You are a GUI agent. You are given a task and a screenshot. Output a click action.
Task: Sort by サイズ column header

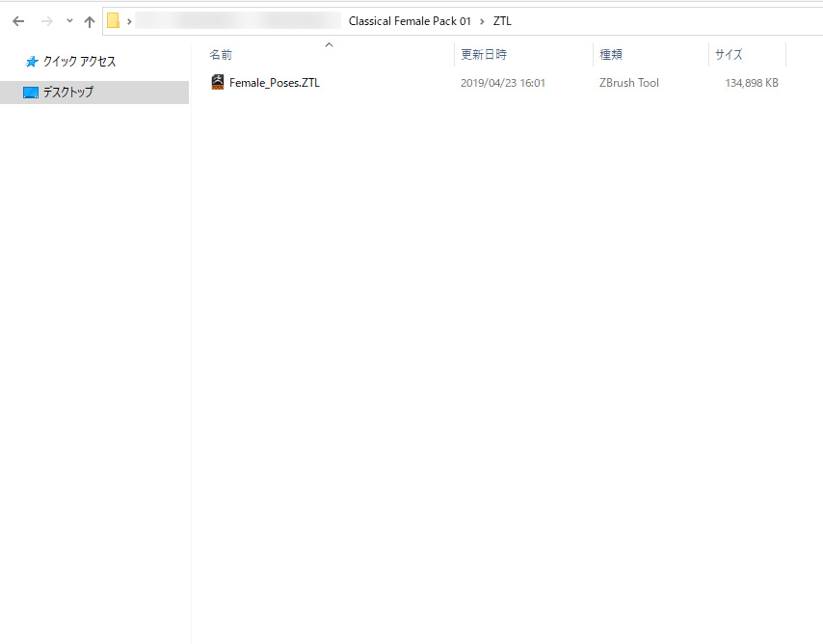tap(729, 55)
